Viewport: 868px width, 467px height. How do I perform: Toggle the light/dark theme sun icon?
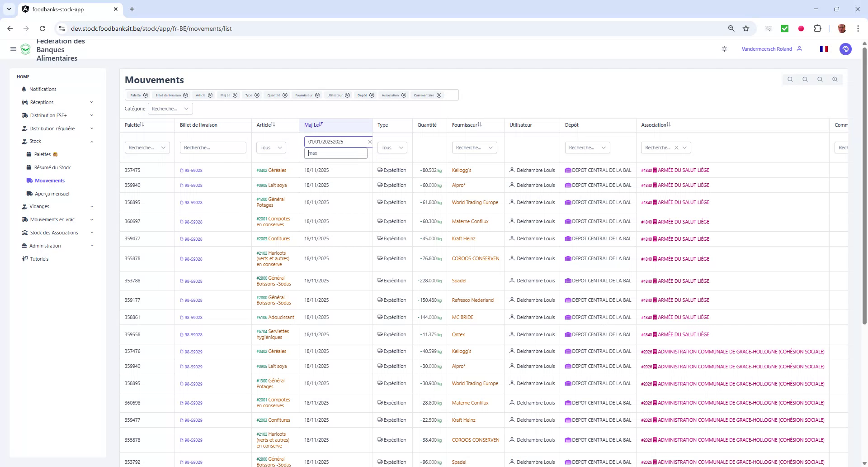click(725, 49)
